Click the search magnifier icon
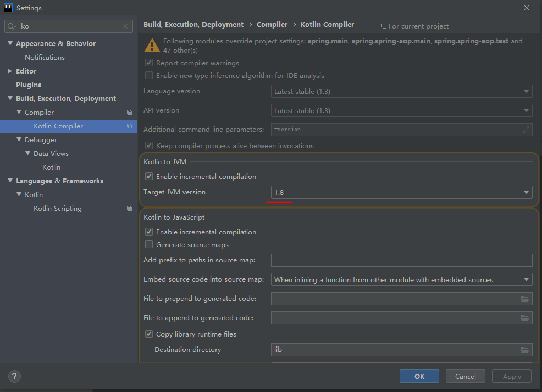 point(12,26)
